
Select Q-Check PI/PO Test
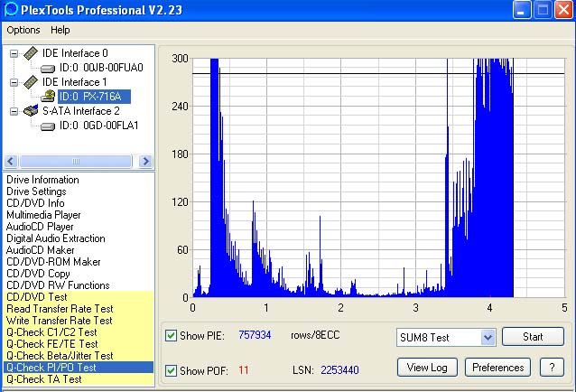79,368
